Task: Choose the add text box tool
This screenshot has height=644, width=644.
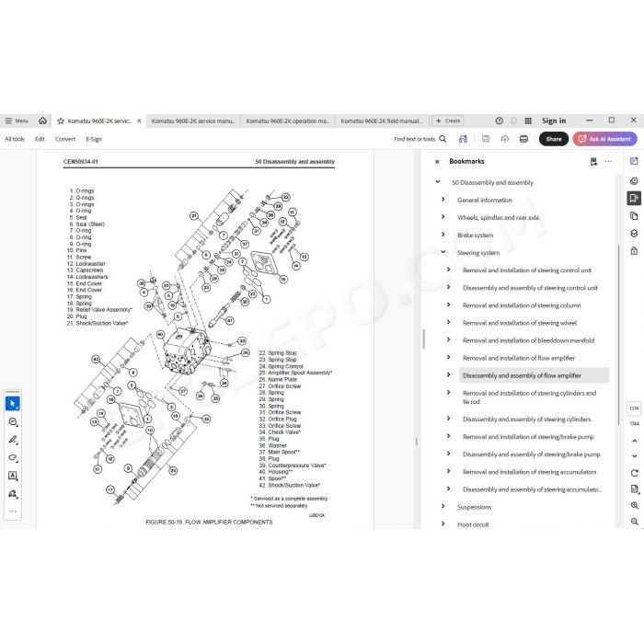Action: pyautogui.click(x=13, y=476)
